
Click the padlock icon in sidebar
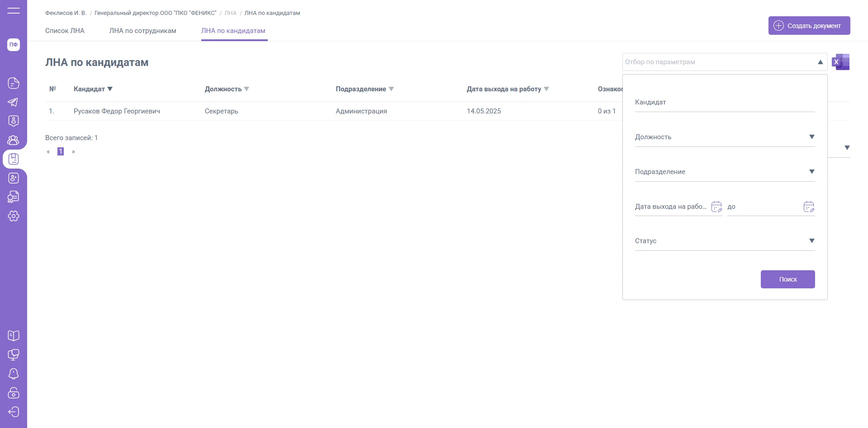click(14, 393)
